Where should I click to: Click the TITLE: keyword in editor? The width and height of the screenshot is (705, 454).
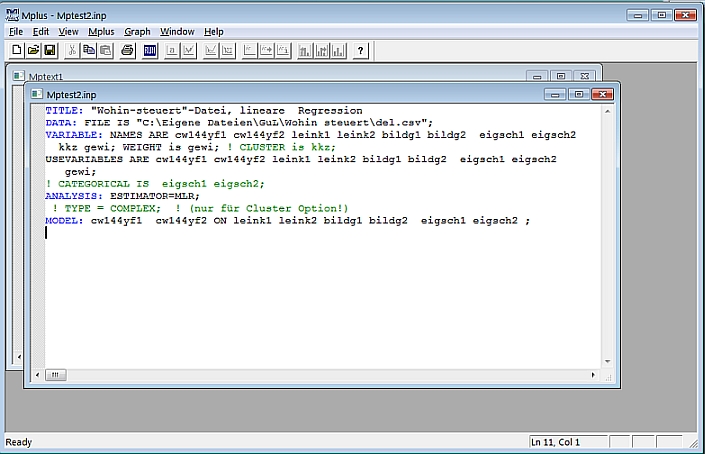click(64, 111)
